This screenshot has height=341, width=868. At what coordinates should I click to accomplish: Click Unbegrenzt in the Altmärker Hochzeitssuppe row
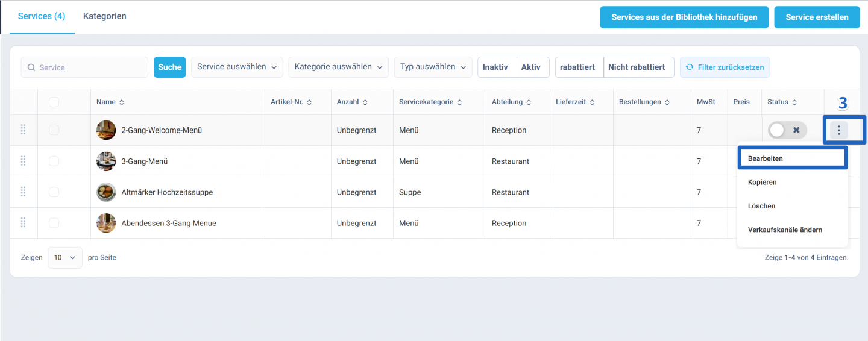(x=357, y=192)
